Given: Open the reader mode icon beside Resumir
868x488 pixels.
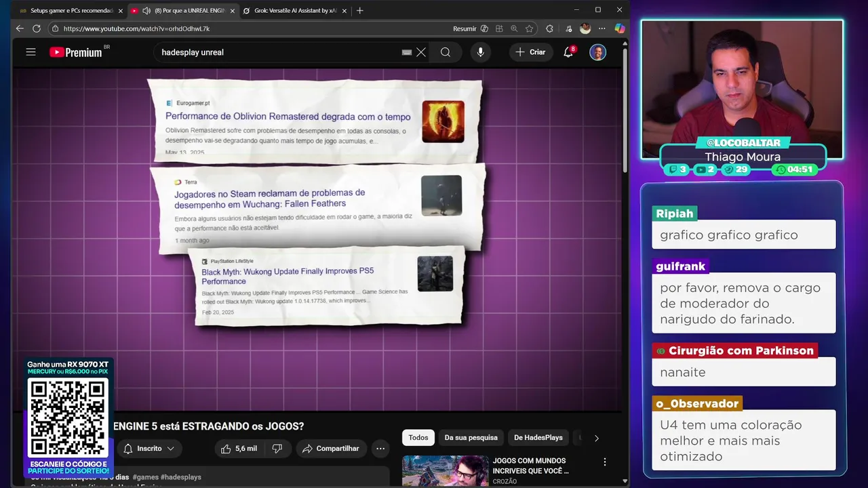Looking at the screenshot, I should pyautogui.click(x=484, y=28).
